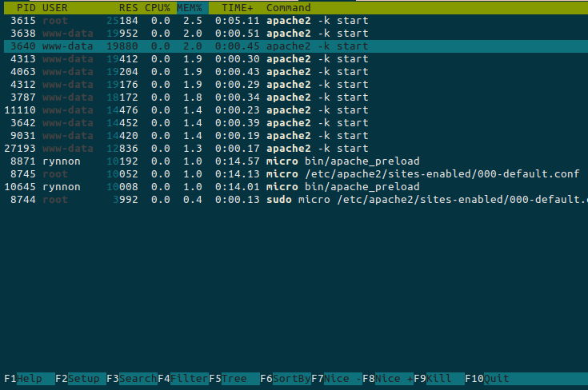Select rynnon's micro process PID 10645
The height and width of the screenshot is (390, 588).
pyautogui.click(x=296, y=186)
